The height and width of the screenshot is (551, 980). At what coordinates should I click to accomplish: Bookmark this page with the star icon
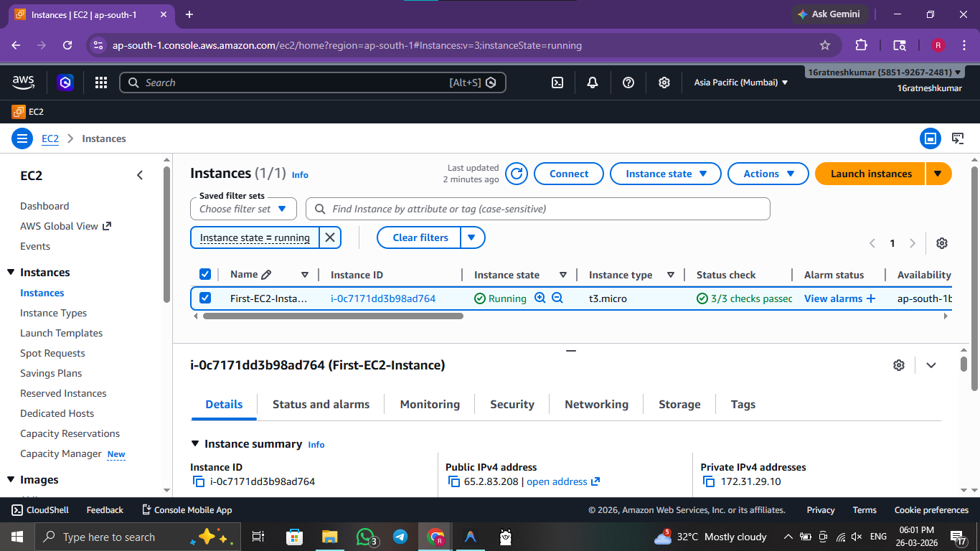825,45
